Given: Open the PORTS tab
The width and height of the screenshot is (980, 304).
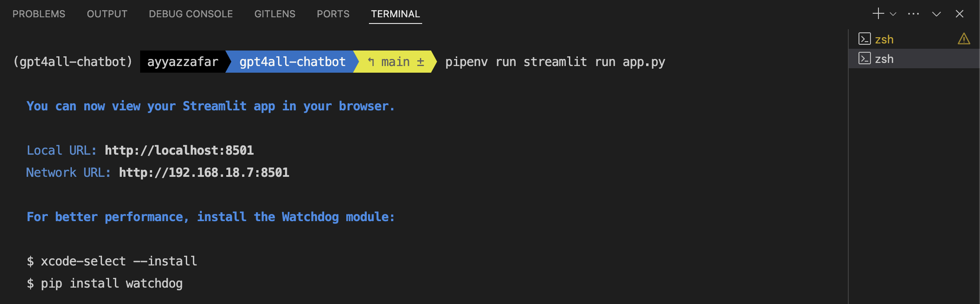Looking at the screenshot, I should pyautogui.click(x=333, y=14).
